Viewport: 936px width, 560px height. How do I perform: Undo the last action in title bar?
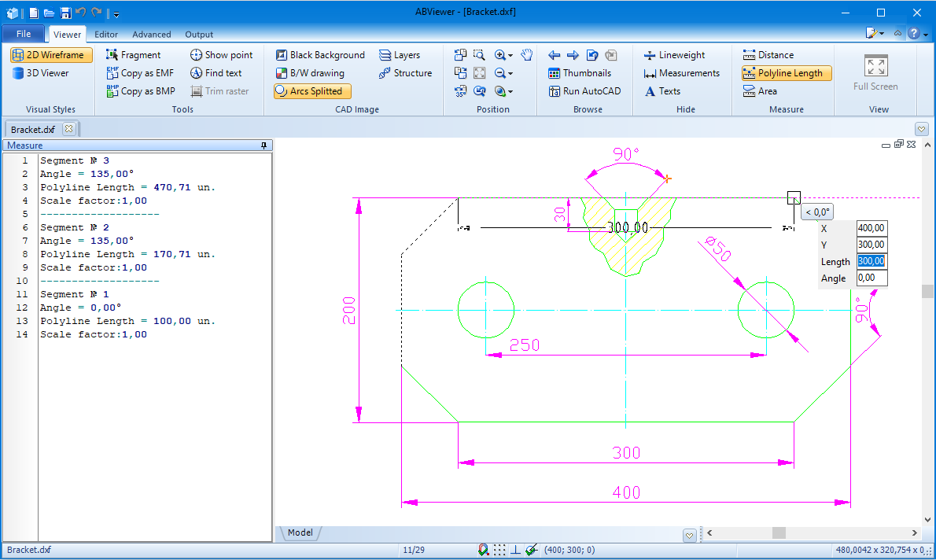(x=81, y=12)
